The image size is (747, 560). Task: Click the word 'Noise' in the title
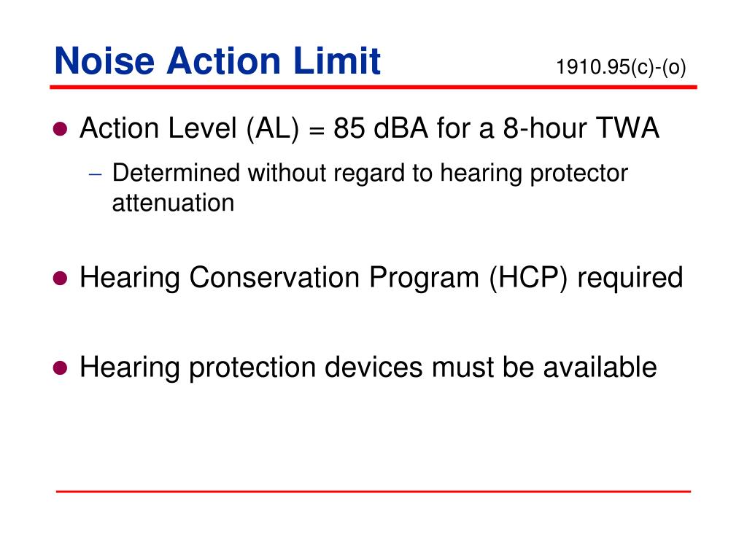pos(104,61)
